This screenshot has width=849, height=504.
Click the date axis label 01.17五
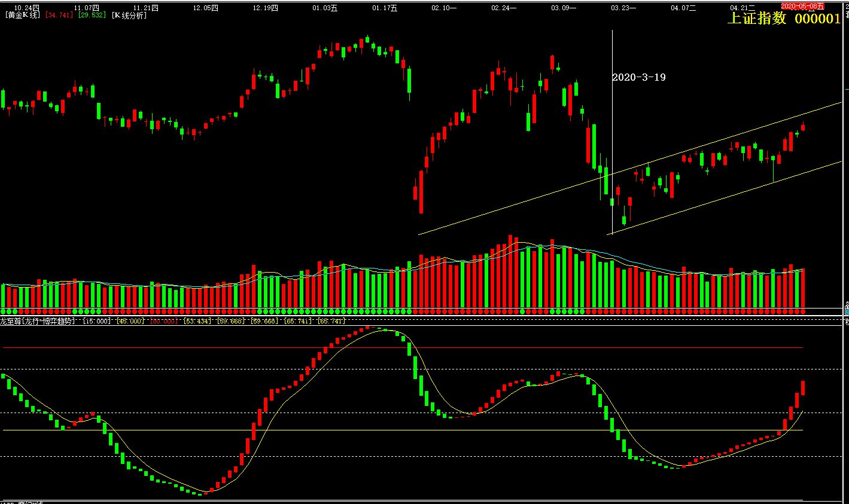385,8
